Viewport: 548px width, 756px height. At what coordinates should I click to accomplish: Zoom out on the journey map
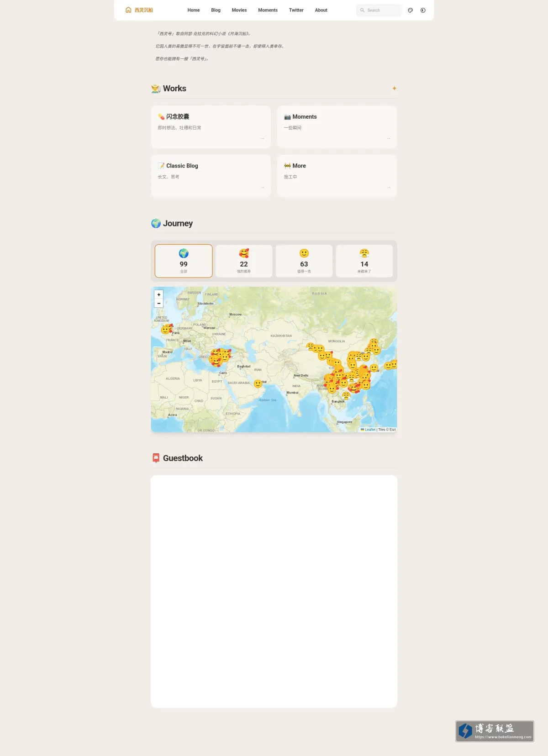point(159,303)
